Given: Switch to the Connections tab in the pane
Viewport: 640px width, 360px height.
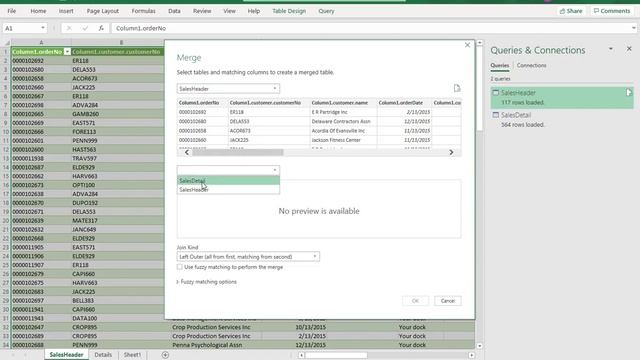Looking at the screenshot, I should [x=531, y=66].
